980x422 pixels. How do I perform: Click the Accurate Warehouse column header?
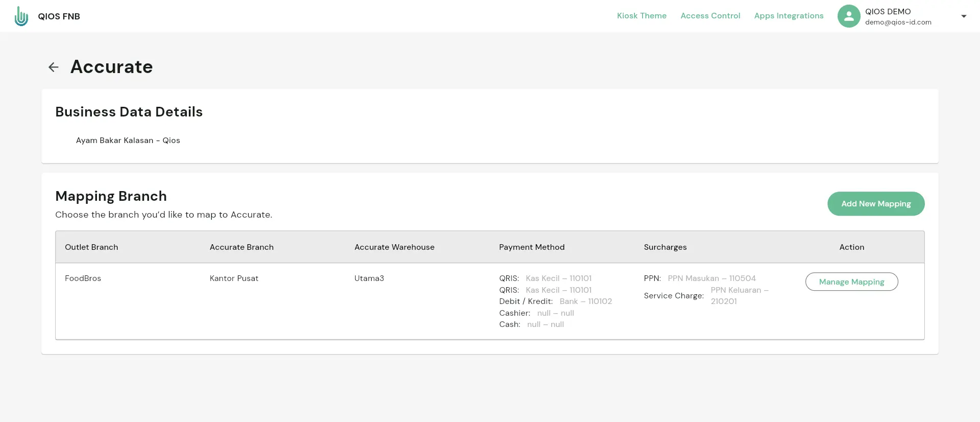click(394, 247)
